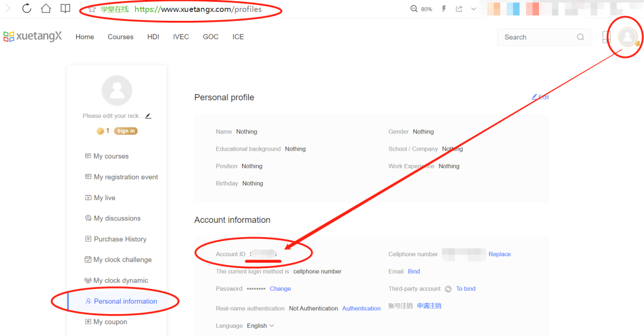Screen dimensions: 644x336
Task: Click the browser zoom 80% control
Action: tap(422, 9)
